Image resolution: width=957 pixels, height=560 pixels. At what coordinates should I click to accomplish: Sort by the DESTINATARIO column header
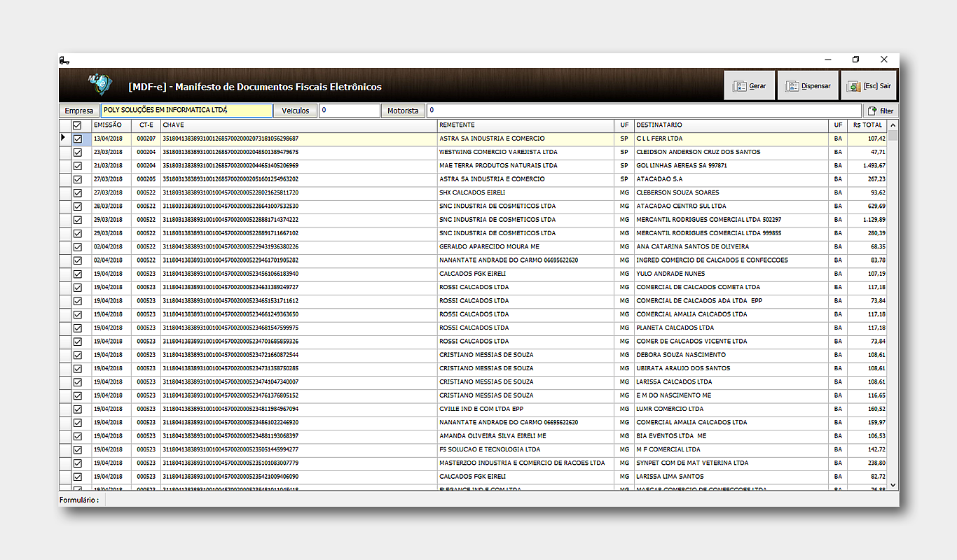click(731, 125)
